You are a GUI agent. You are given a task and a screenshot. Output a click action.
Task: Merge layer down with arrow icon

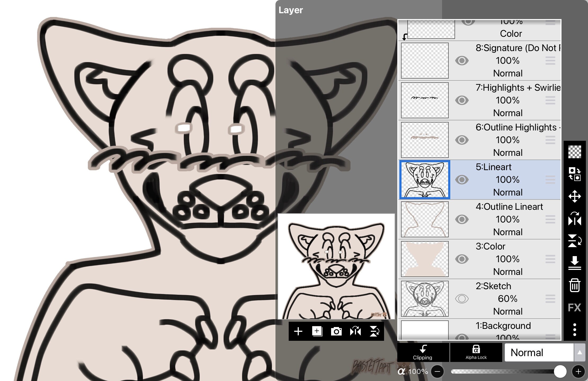pyautogui.click(x=574, y=263)
